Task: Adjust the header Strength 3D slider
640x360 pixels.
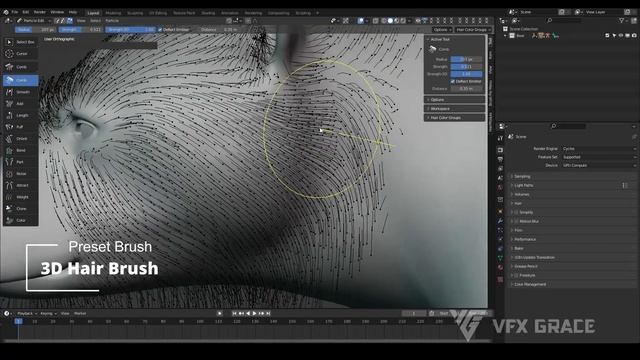Action: pos(131,30)
